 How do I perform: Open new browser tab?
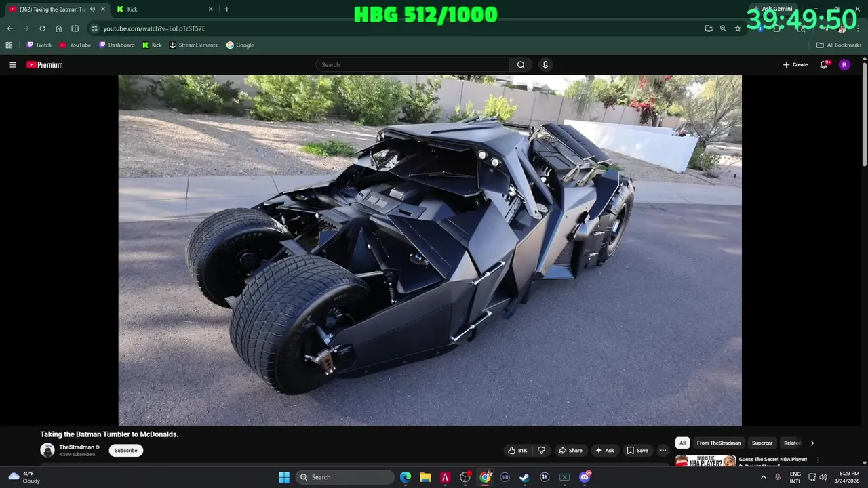pos(226,9)
